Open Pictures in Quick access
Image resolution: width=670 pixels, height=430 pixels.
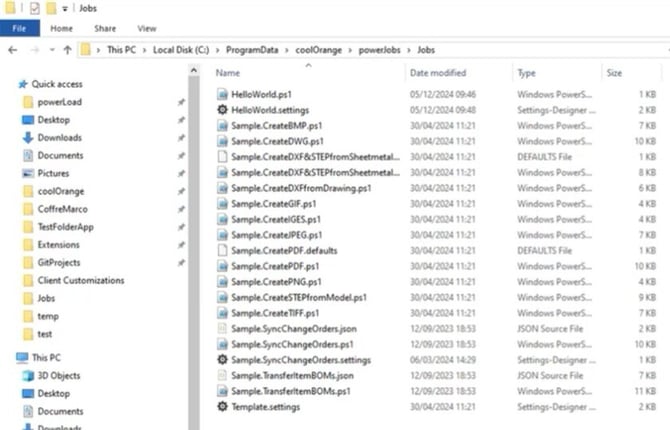point(53,174)
